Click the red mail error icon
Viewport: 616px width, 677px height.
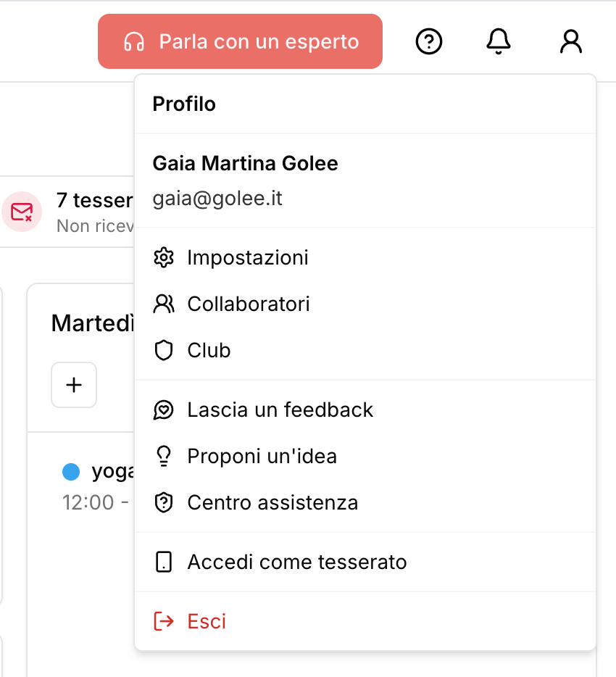point(22,212)
